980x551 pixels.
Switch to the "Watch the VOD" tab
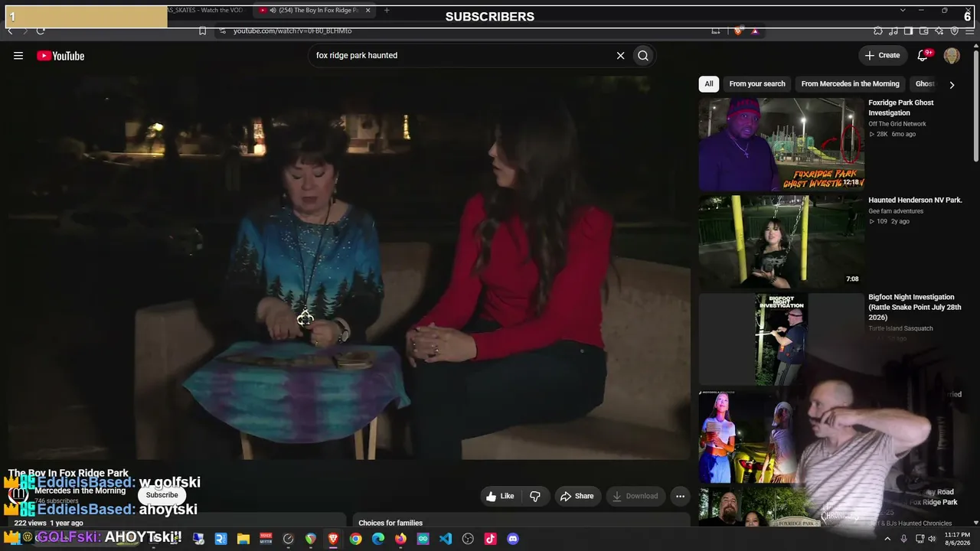[x=204, y=10]
